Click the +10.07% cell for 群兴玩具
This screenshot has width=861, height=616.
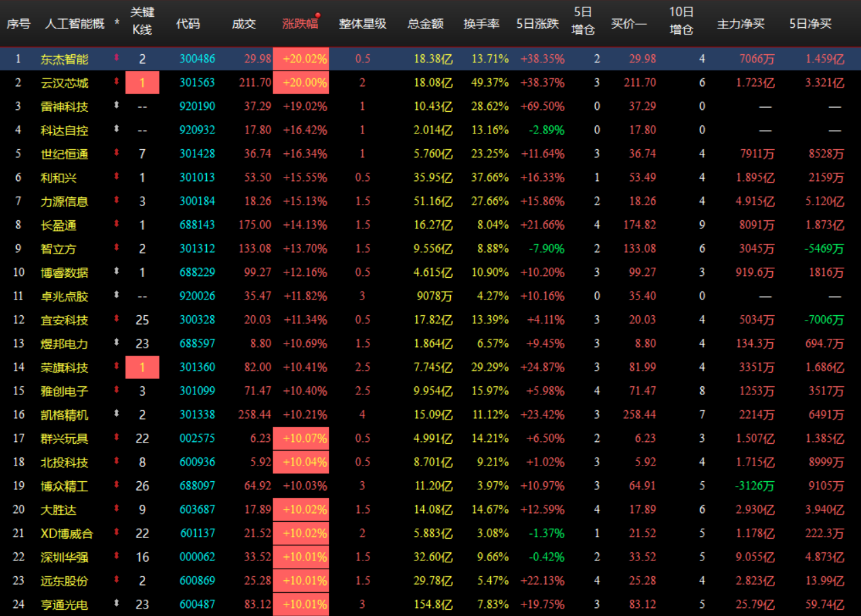[301, 438]
